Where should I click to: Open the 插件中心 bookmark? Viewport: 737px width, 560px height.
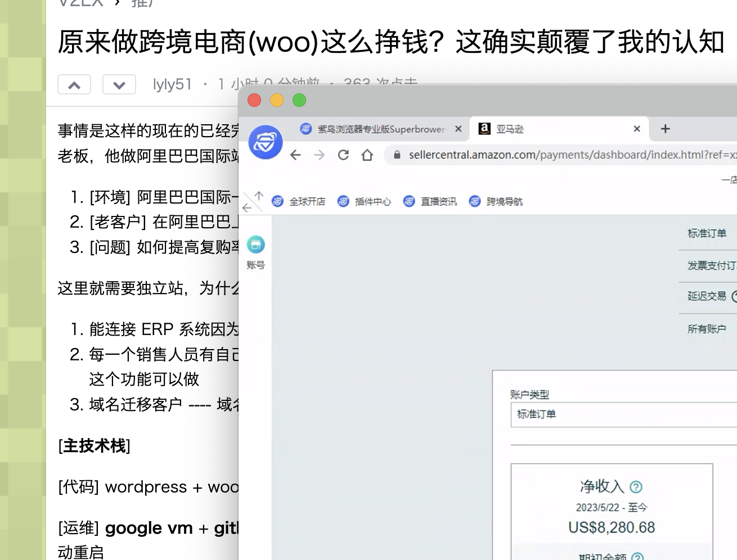(365, 201)
